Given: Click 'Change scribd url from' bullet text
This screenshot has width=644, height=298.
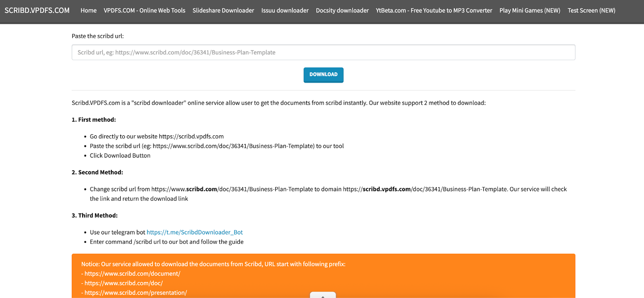Looking at the screenshot, I should (x=328, y=194).
